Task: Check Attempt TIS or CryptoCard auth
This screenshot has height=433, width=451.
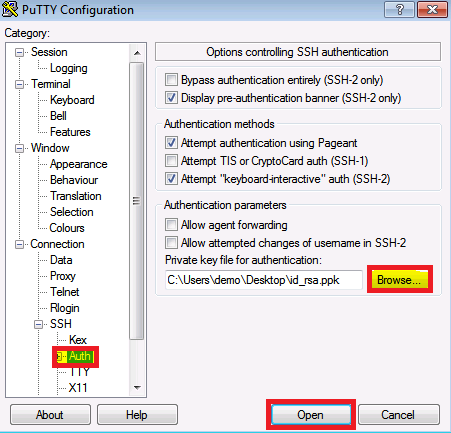Action: coord(171,161)
